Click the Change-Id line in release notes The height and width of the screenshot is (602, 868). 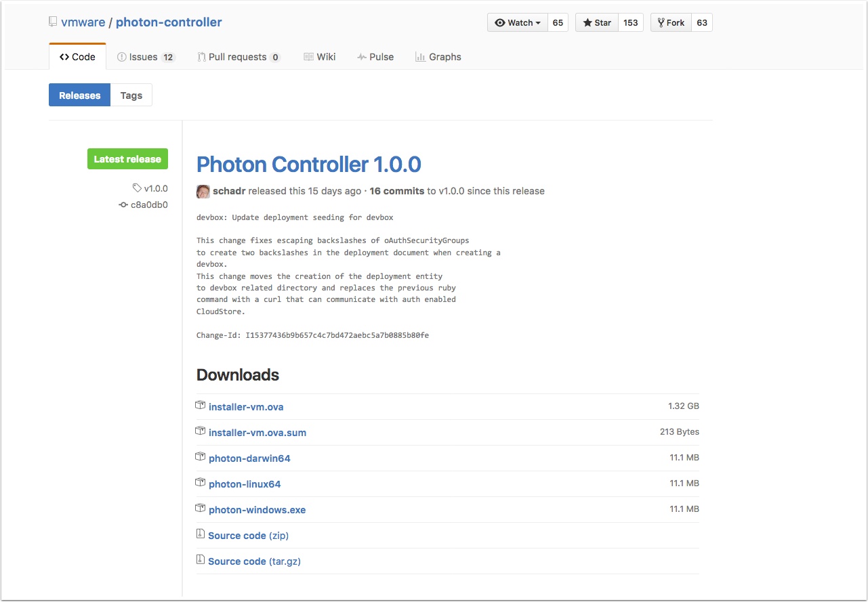pos(312,335)
